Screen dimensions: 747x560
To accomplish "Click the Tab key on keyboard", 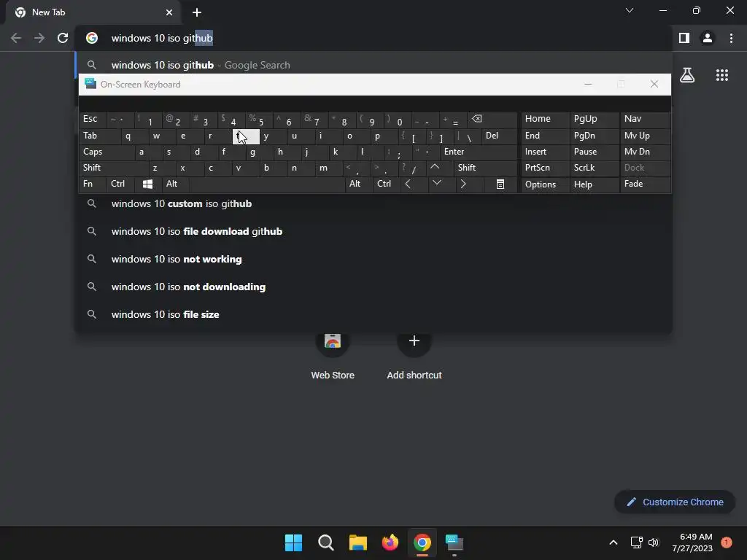I will [99, 136].
